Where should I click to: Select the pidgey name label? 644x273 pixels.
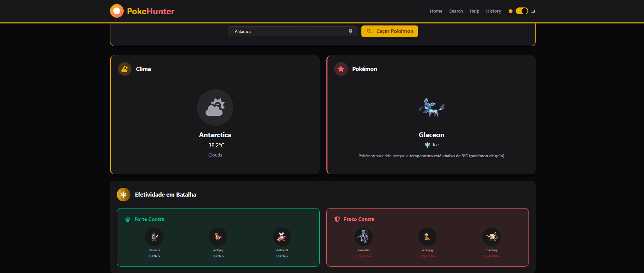218,250
